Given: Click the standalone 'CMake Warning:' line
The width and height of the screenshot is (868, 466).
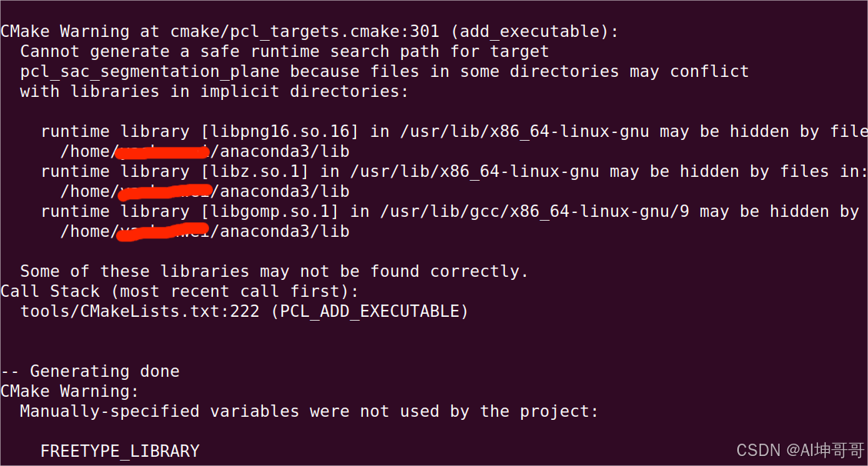Looking at the screenshot, I should [x=69, y=392].
